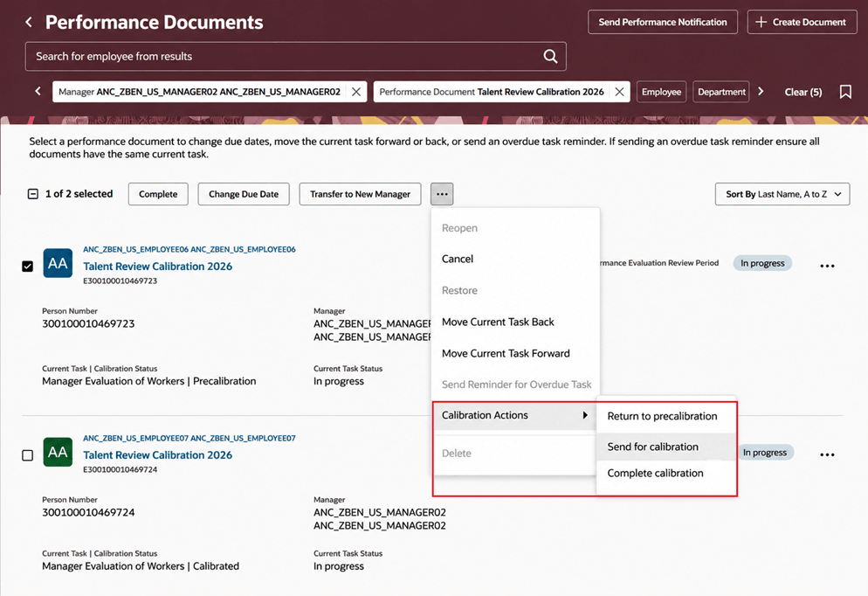868x596 pixels.
Task: Click the search magnifier icon
Action: [550, 57]
